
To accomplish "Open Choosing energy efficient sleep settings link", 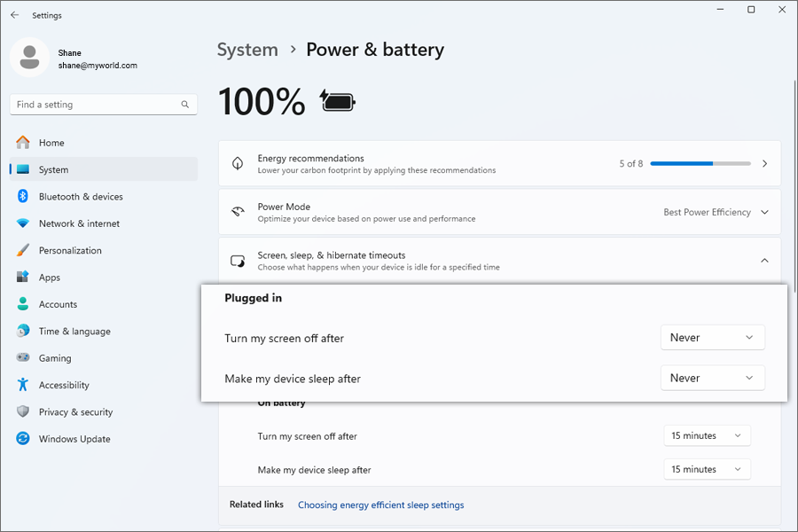I will (380, 505).
